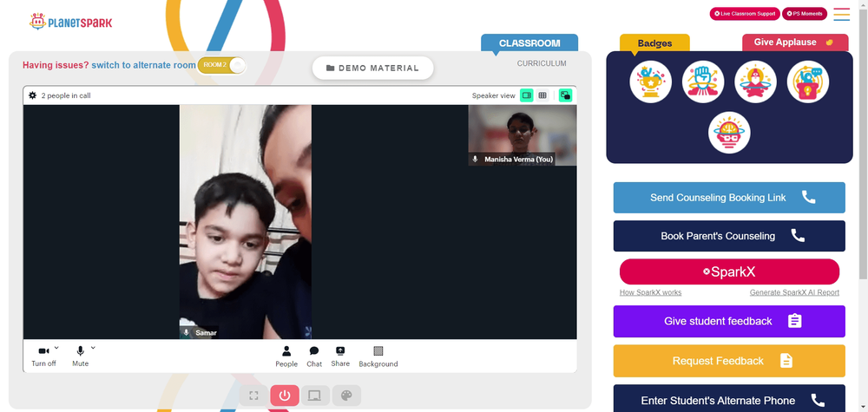Image resolution: width=868 pixels, height=412 pixels.
Task: Click Book Parent's Counseling
Action: [x=729, y=236]
